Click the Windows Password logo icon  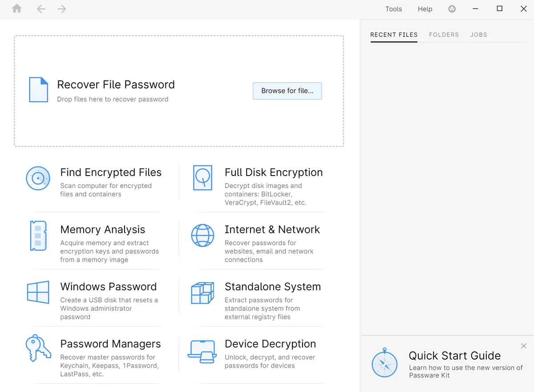[38, 292]
